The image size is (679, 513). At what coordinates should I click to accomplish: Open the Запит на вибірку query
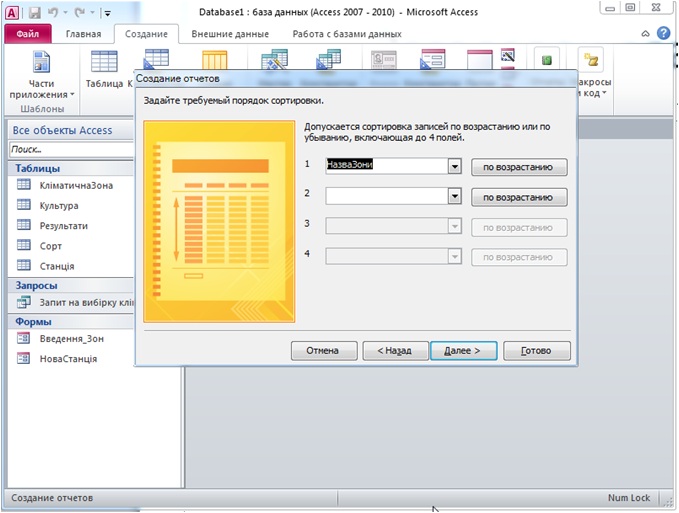84,302
